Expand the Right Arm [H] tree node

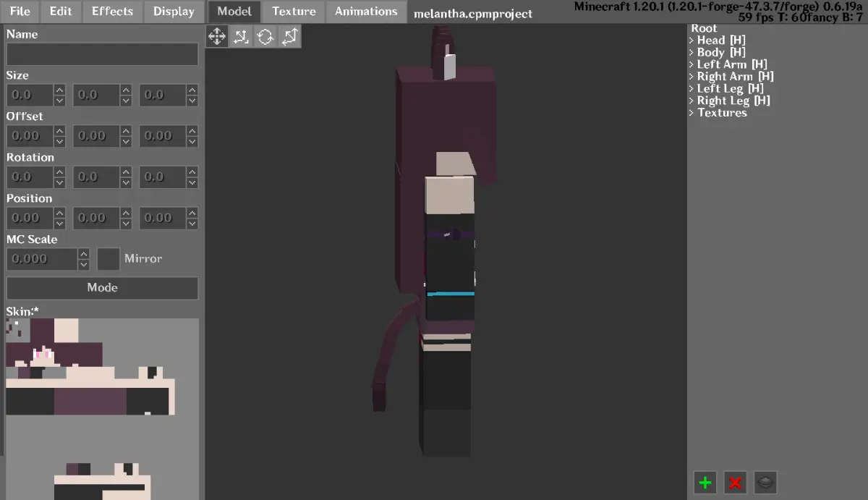pyautogui.click(x=692, y=77)
